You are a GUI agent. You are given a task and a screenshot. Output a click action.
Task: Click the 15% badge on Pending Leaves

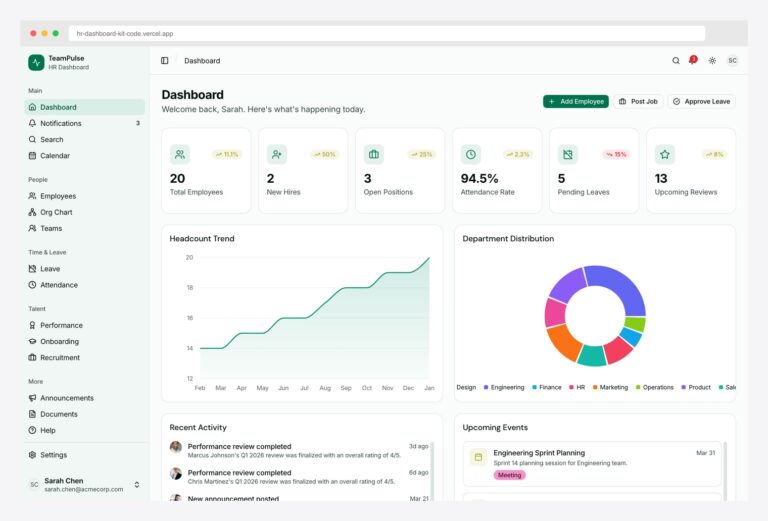[x=616, y=155]
